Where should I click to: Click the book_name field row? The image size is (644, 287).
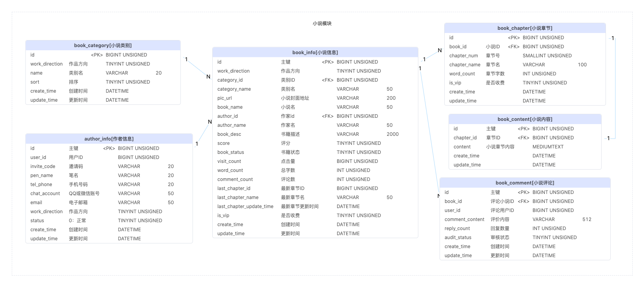(315, 107)
